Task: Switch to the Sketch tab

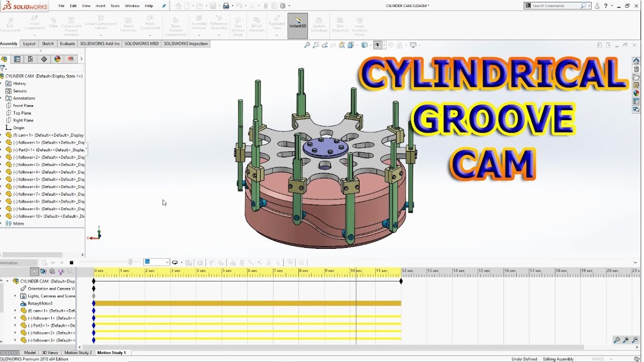Action: pos(48,44)
